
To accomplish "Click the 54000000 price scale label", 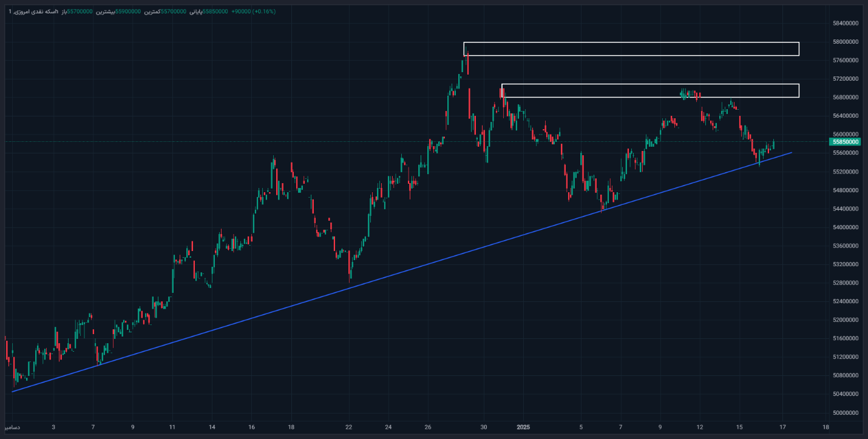I will coord(846,227).
